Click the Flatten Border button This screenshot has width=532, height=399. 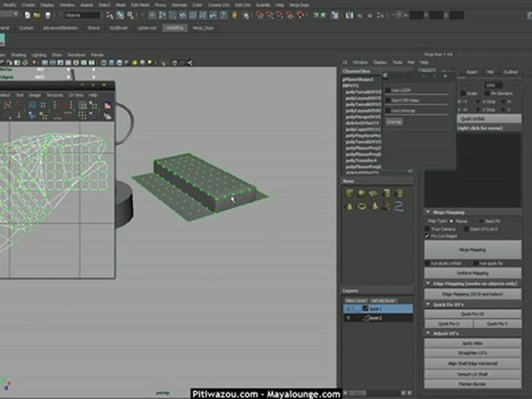pyautogui.click(x=473, y=384)
